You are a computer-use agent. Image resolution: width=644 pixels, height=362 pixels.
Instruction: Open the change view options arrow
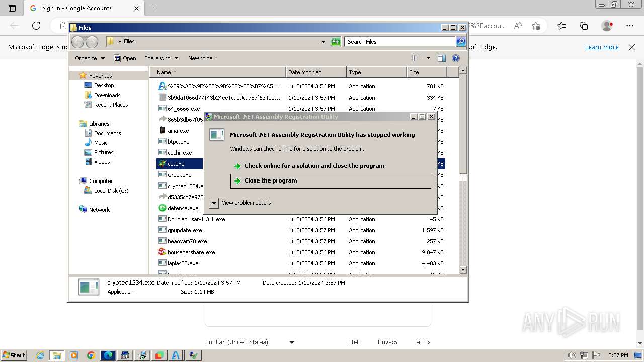(428, 58)
